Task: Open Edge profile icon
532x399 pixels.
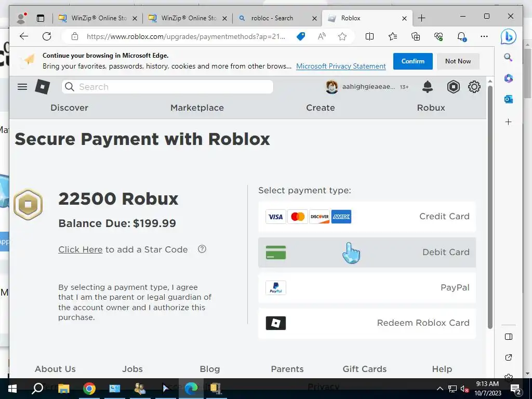Action: [21, 18]
